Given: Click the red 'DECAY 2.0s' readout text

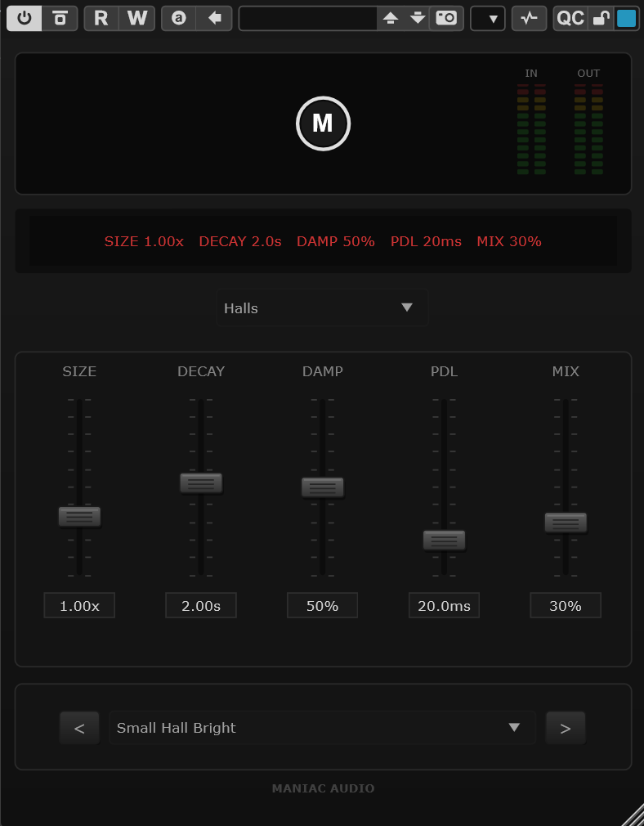Looking at the screenshot, I should pos(240,242).
